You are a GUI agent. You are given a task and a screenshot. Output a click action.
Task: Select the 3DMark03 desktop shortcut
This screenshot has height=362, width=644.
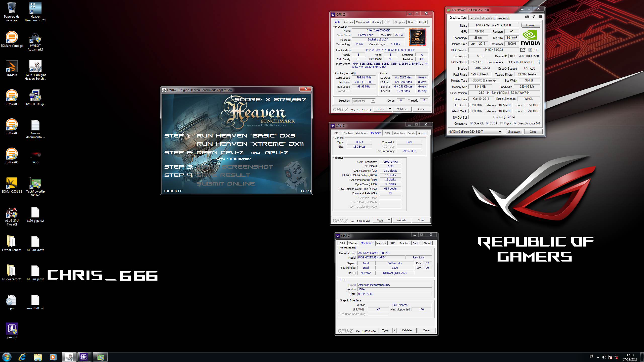coord(12,98)
